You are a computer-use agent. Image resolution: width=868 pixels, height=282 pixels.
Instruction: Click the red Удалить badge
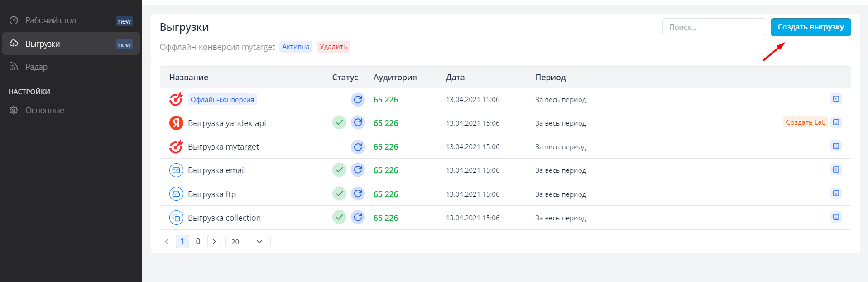pos(333,47)
